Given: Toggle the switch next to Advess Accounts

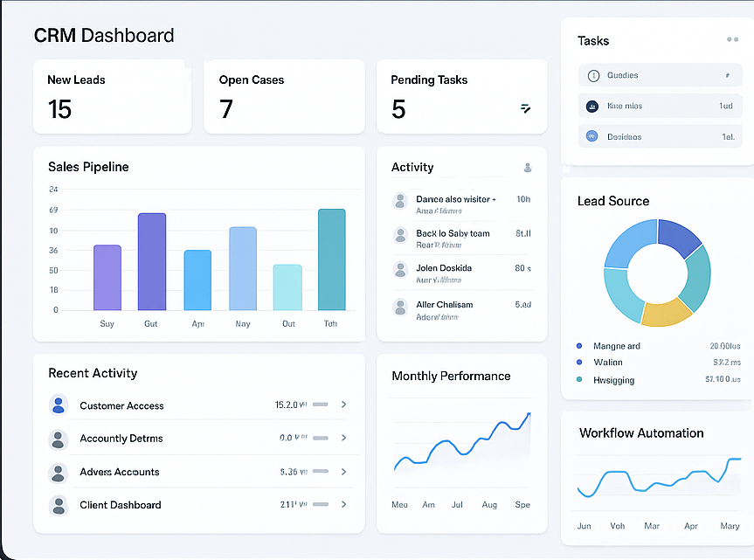Looking at the screenshot, I should (322, 471).
